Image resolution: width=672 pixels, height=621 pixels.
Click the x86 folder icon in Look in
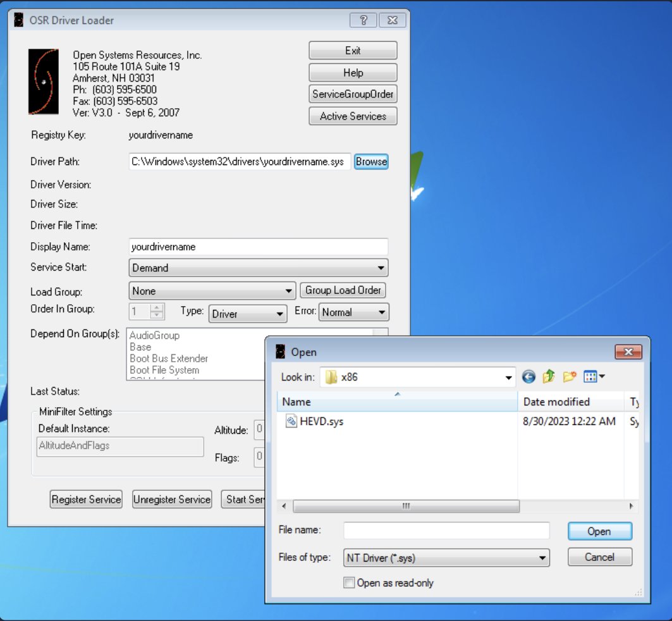coord(331,377)
